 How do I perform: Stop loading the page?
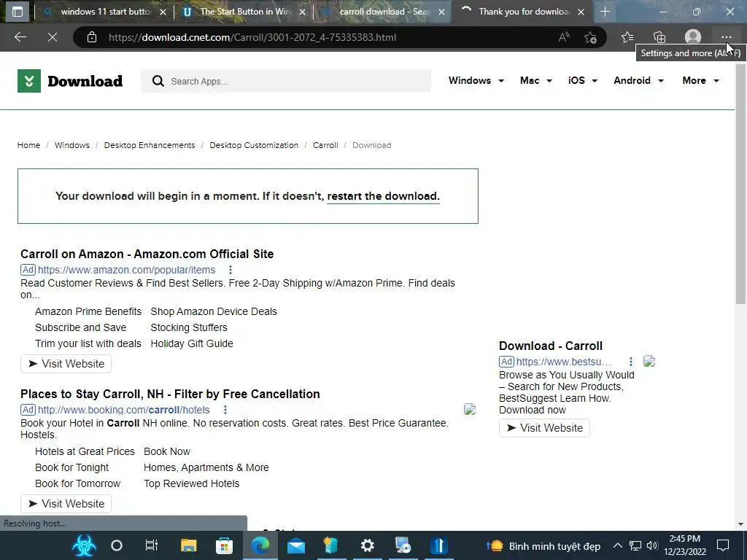pyautogui.click(x=53, y=37)
